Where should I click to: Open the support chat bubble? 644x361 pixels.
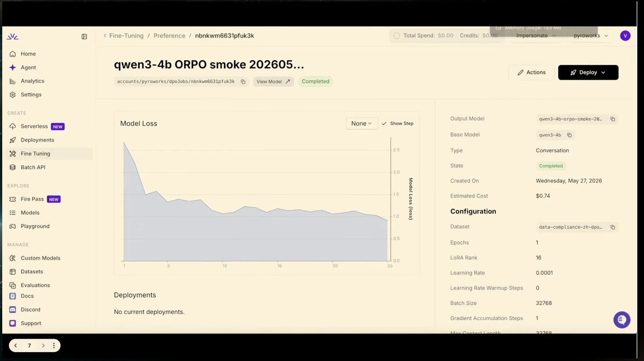coord(622,320)
